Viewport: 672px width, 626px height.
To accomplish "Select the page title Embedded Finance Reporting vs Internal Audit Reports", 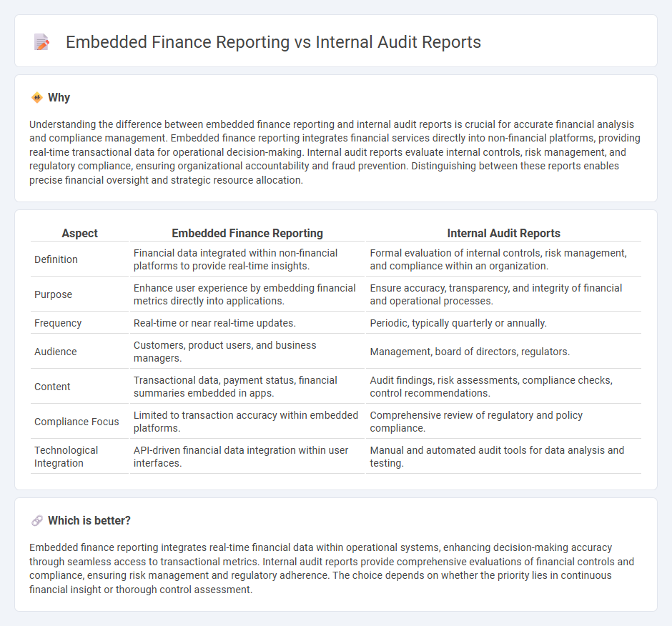I will [273, 42].
